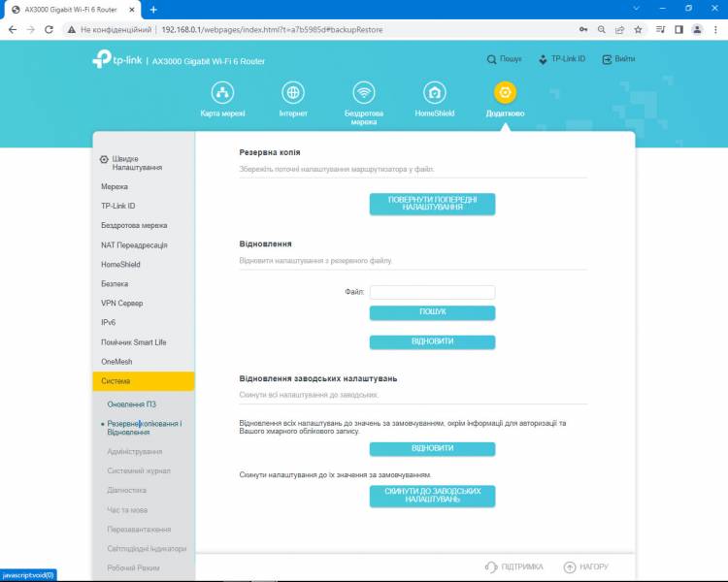Click СКИНУТИ ДО ЗАВОДСЬКИХ НАЛАШТУВАНЬ button

pos(432,496)
